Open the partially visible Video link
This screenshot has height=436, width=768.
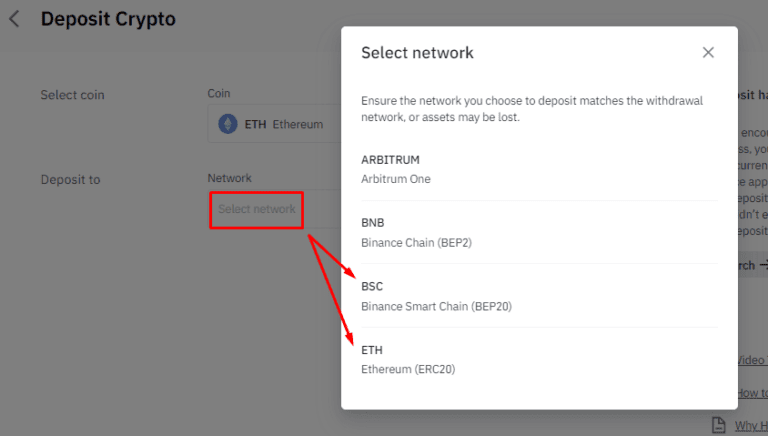tap(753, 360)
